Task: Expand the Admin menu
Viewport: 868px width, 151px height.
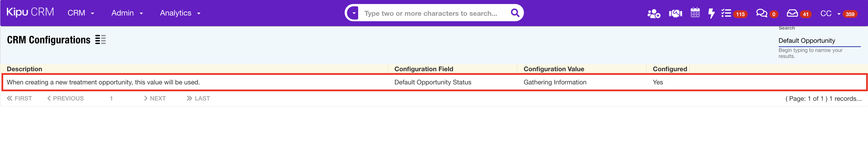Action: point(127,13)
